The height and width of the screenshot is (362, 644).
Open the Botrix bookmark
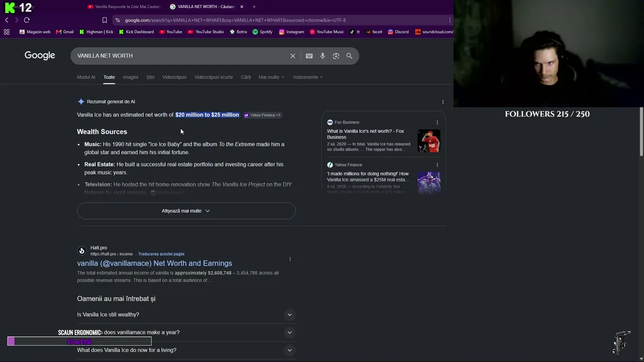click(x=238, y=32)
